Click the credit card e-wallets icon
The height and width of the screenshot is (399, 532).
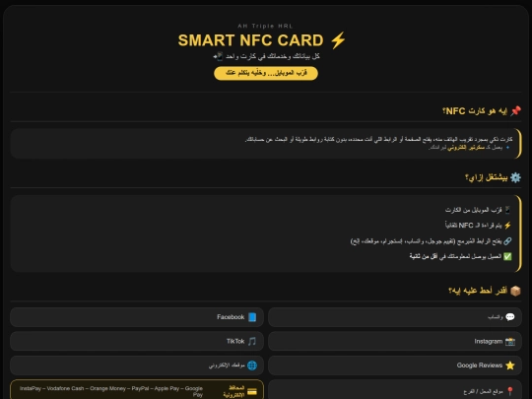coord(252,391)
